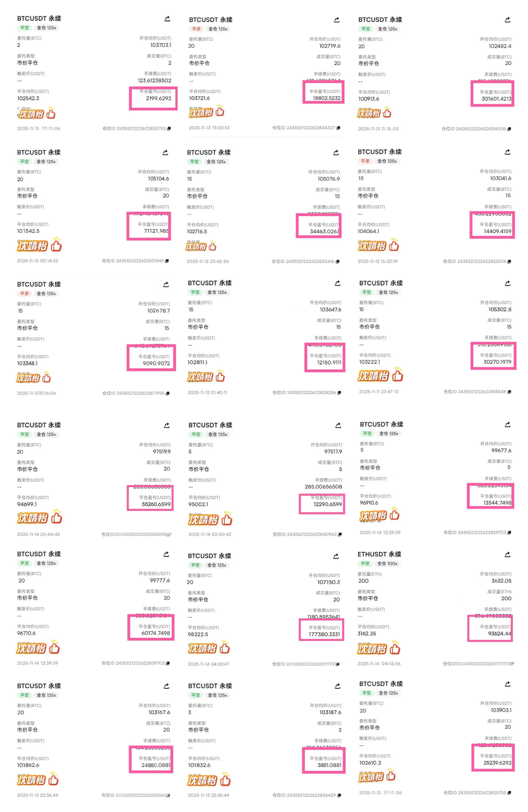Click thumbs-up icon on the 11:15:03 card

(387, 113)
